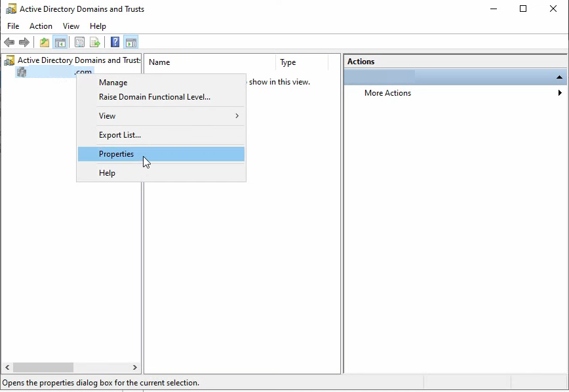Toggle Show/Hide Action Pane toolbar icon
The image size is (569, 392).
(131, 43)
